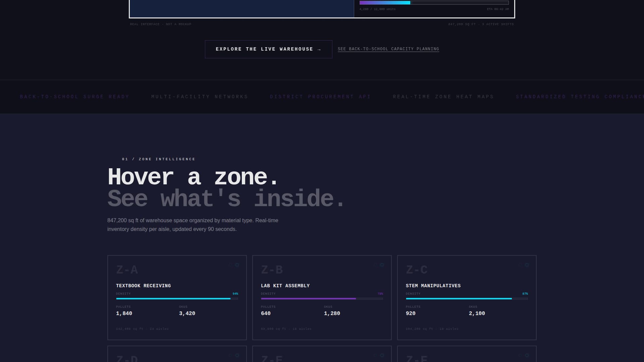Screen dimensions: 644x362
Task: Click the 1,280 SKUs value
Action: click(332, 313)
